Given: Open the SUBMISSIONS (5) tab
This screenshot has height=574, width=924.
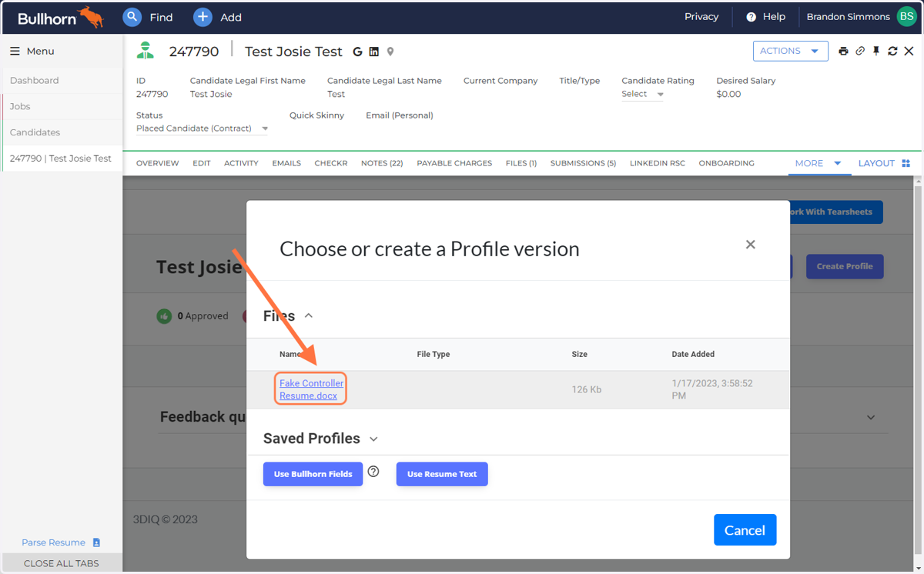Looking at the screenshot, I should pyautogui.click(x=583, y=163).
